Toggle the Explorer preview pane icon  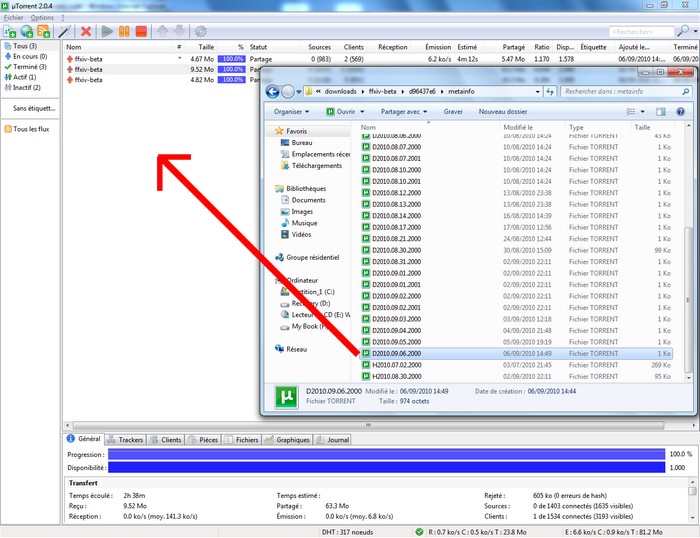pyautogui.click(x=661, y=112)
